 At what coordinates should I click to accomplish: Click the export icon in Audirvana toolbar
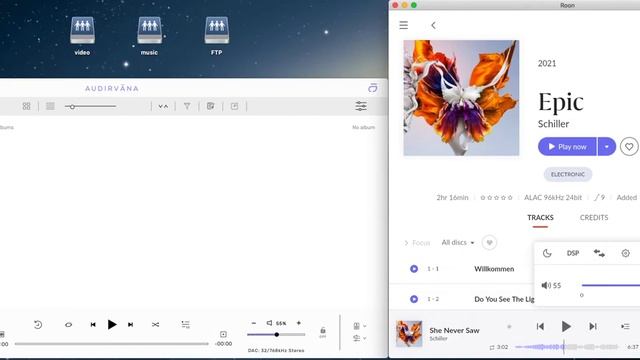click(234, 106)
